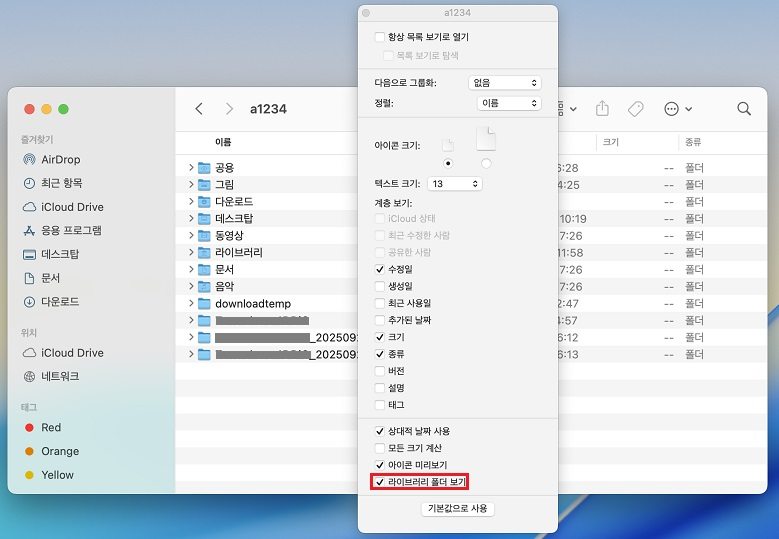Expand the 데스크탑 folder row
Viewport: 779px width, 539px height.
[191, 219]
